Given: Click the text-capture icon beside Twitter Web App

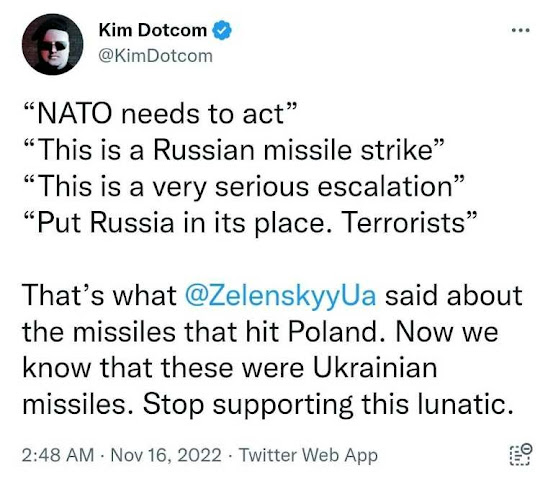Looking at the screenshot, I should [x=521, y=455].
